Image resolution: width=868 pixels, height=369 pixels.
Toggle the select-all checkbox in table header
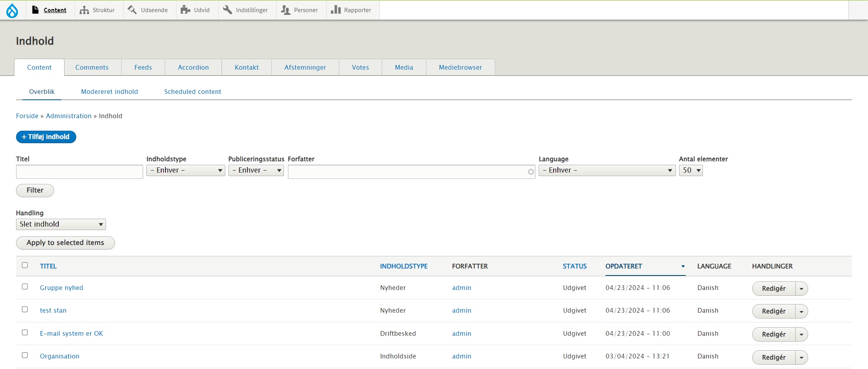tap(25, 265)
